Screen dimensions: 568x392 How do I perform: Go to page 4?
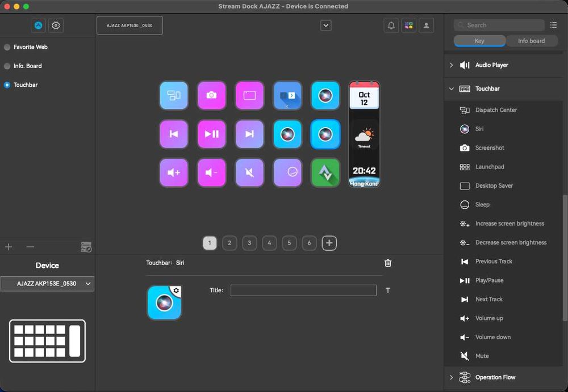point(269,243)
